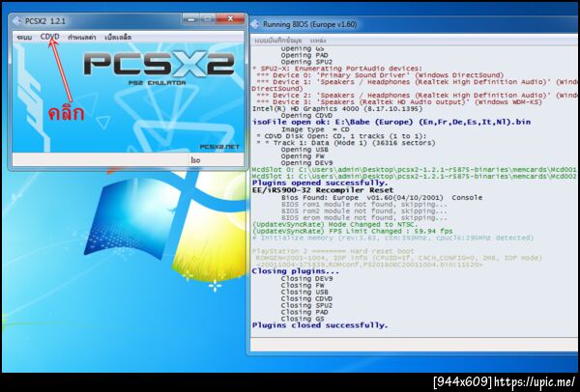
Task: Click the Running BIOS console window icon
Action: click(x=255, y=24)
